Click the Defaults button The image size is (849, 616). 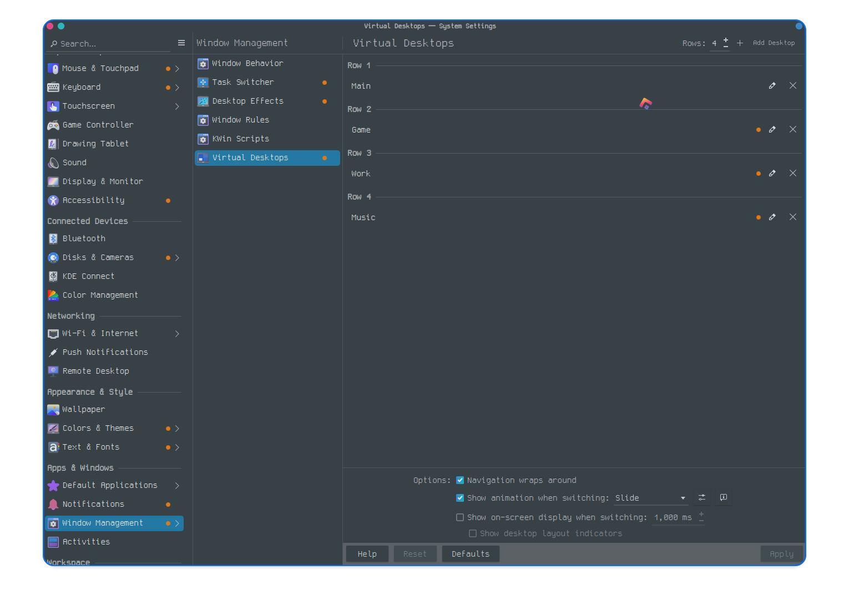(x=471, y=554)
